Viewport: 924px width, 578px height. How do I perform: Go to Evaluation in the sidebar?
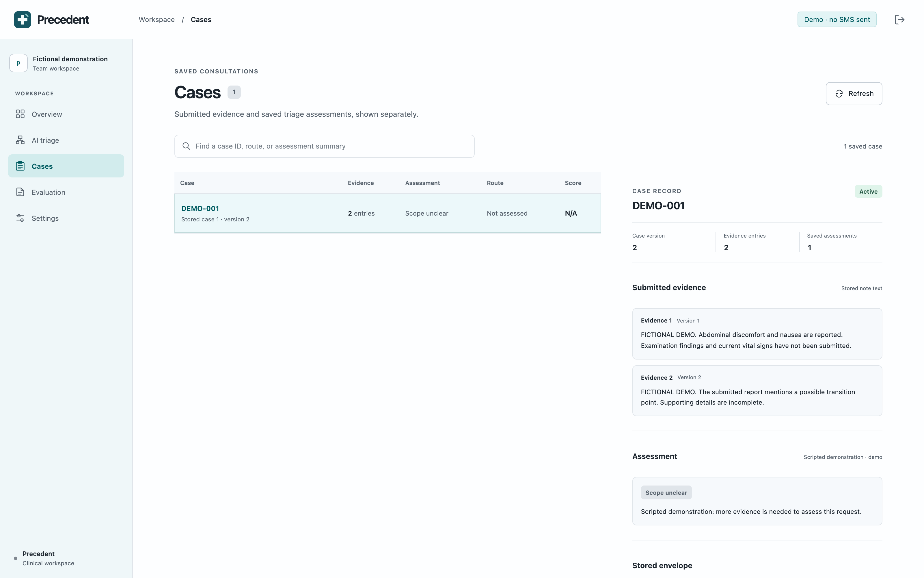pyautogui.click(x=66, y=192)
